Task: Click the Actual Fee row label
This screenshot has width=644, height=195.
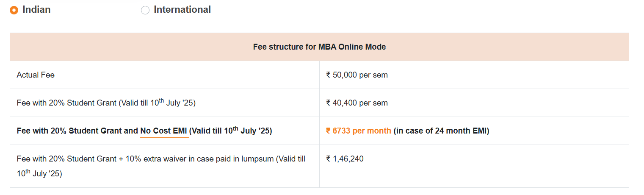Action: [x=36, y=75]
